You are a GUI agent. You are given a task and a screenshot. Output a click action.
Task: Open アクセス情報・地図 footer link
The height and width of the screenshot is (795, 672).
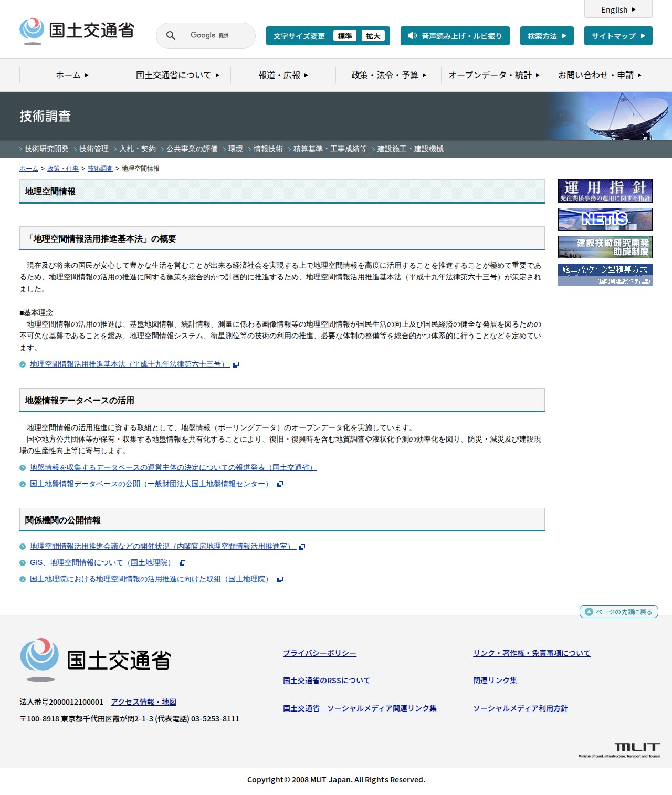(x=144, y=702)
